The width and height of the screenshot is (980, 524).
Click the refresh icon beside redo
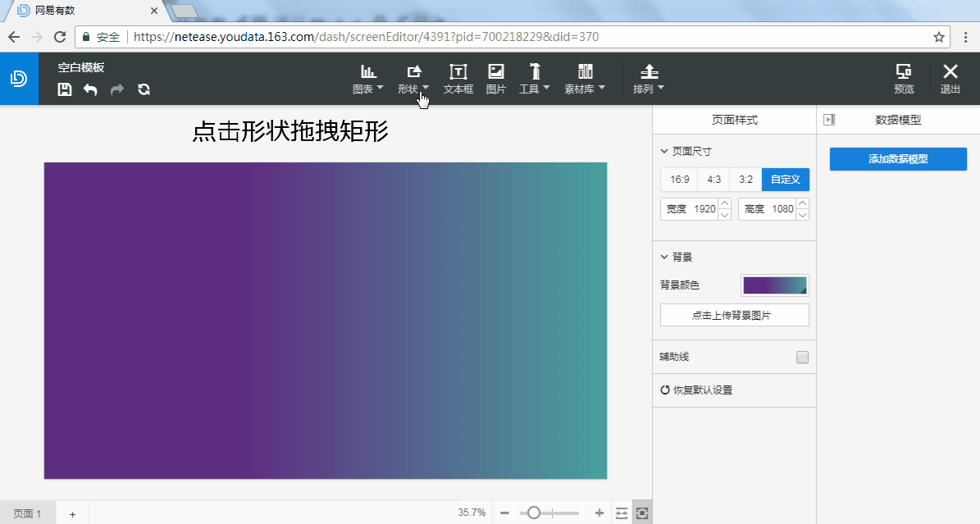144,89
